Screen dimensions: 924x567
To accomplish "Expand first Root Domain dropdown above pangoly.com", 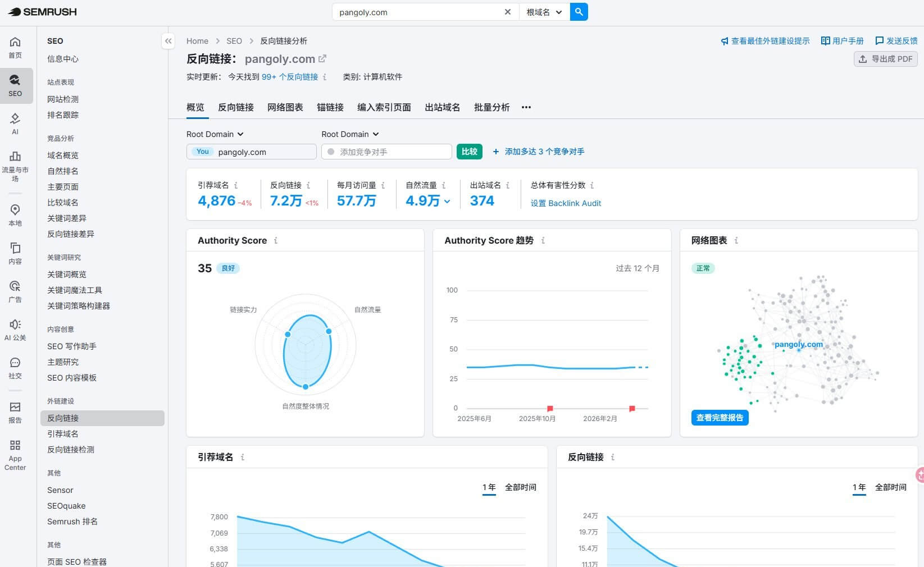I will coord(215,134).
